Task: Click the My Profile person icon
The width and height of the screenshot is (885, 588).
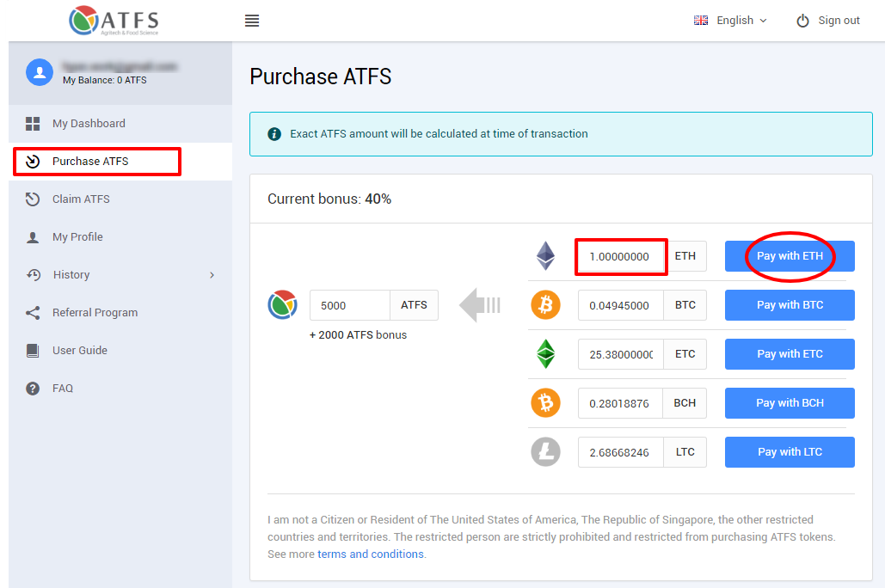Action: [33, 237]
